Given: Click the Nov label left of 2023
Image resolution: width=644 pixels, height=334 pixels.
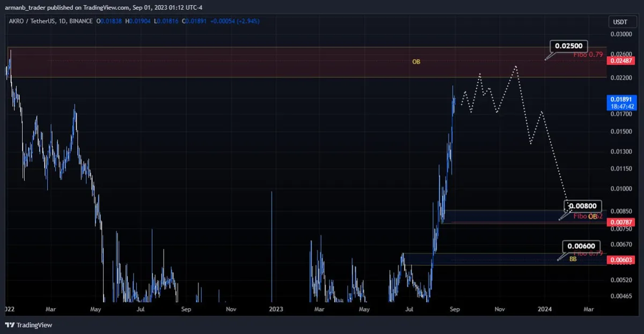Looking at the screenshot, I should 231,309.
